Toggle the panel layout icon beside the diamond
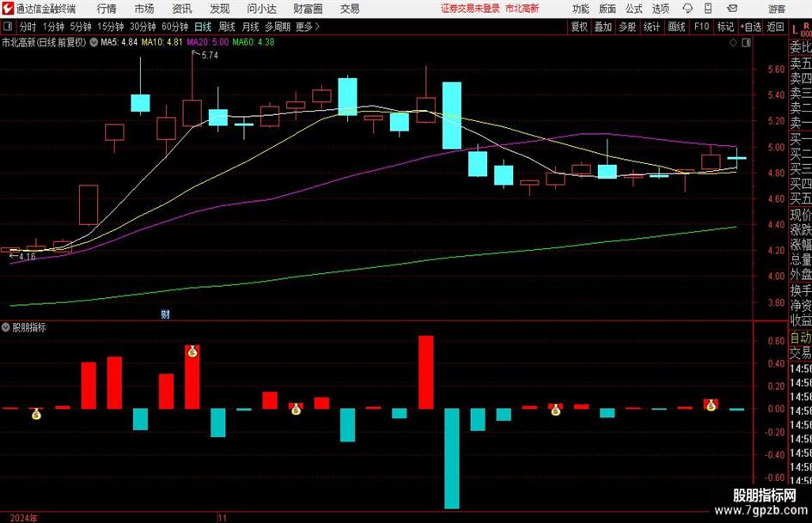 click(x=746, y=43)
